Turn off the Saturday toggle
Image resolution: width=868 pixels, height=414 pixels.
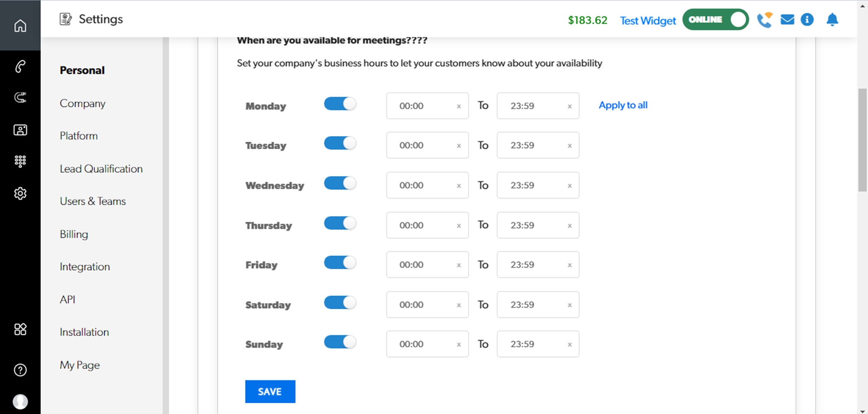pos(340,303)
